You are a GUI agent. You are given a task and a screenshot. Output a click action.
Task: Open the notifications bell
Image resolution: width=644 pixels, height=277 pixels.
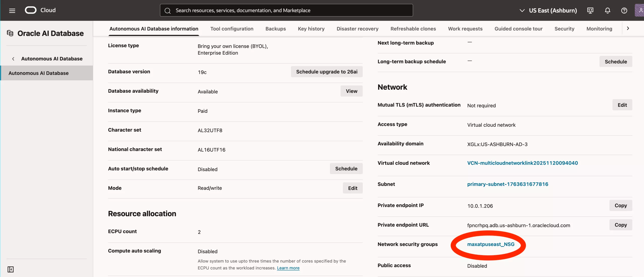(x=607, y=10)
